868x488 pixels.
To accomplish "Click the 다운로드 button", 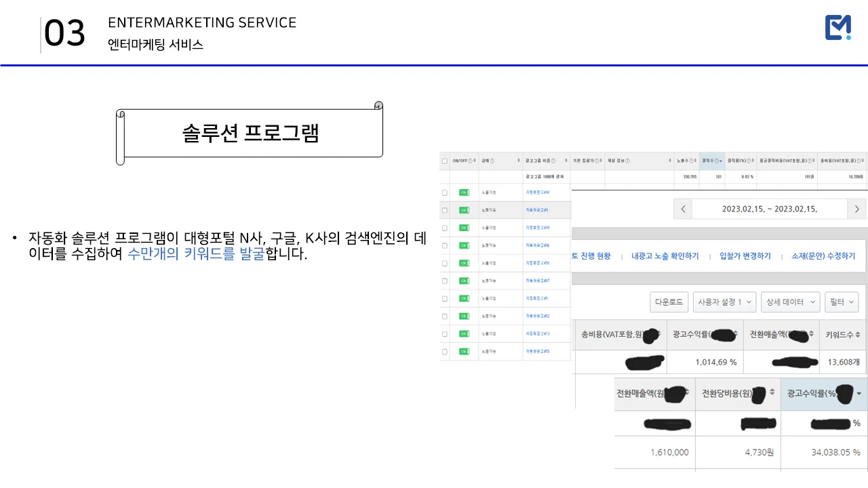I will 669,302.
